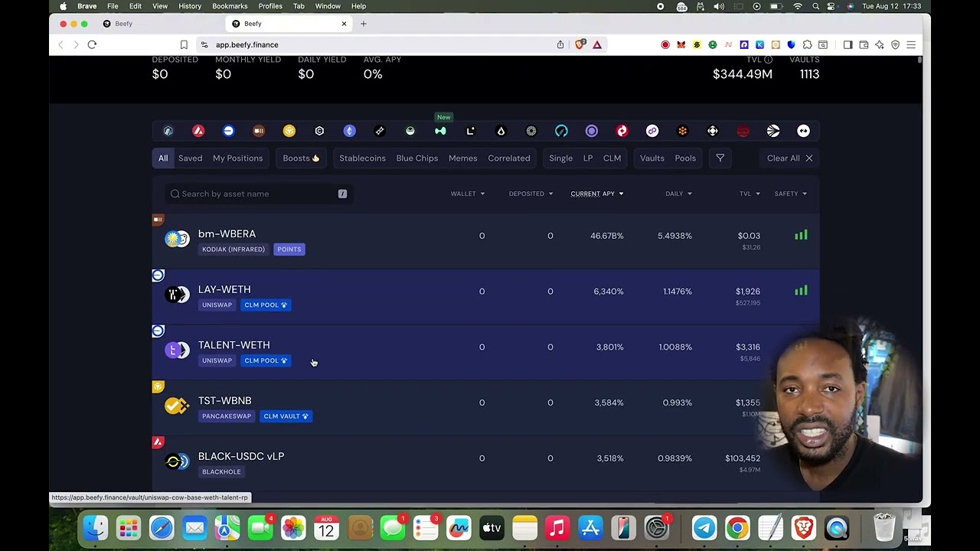Image resolution: width=980 pixels, height=551 pixels.
Task: Open the LAY-WETH vault
Action: point(485,297)
